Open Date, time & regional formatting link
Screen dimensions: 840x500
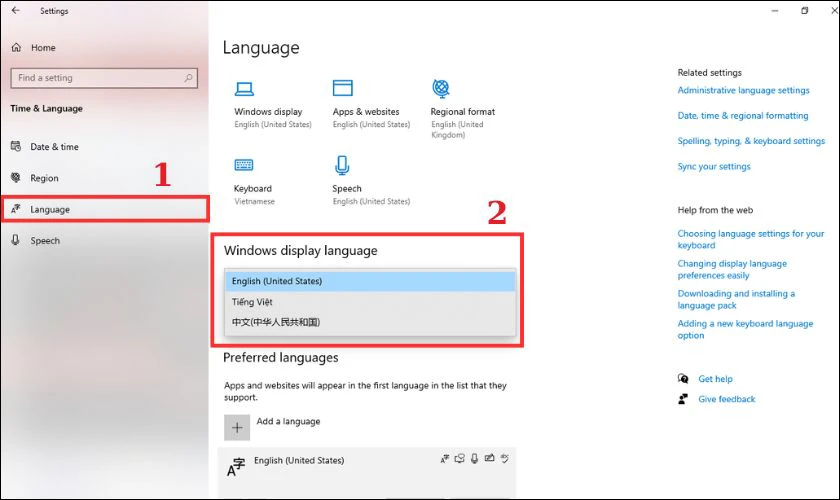[x=742, y=115]
